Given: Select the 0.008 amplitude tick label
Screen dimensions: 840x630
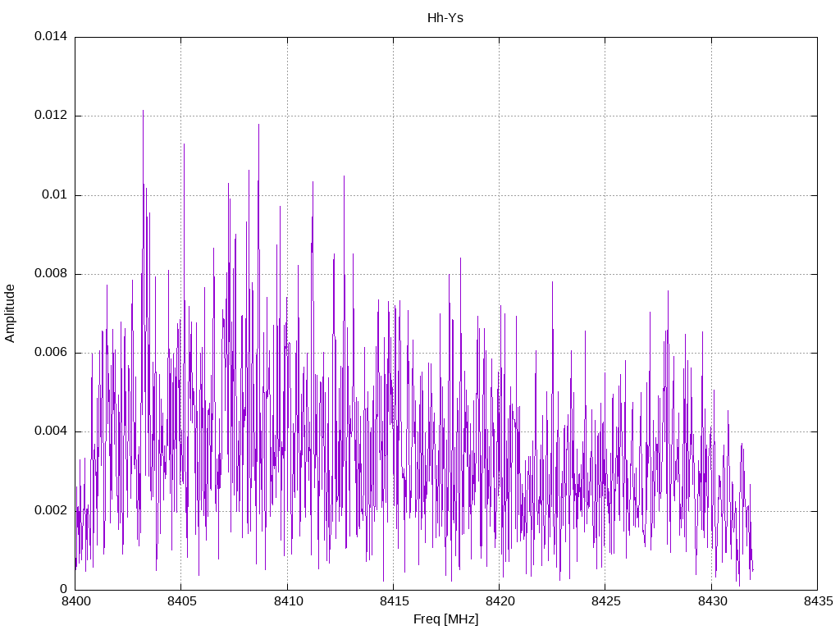Looking at the screenshot, I should (x=50, y=274).
